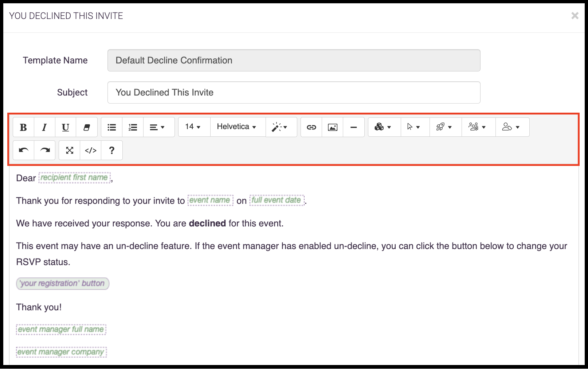Click the 'your registration' button placeholder

[63, 283]
